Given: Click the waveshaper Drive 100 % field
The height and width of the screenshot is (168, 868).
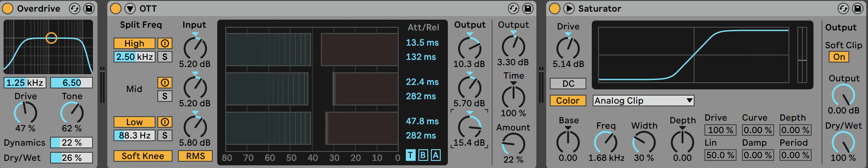Looking at the screenshot, I should (720, 130).
